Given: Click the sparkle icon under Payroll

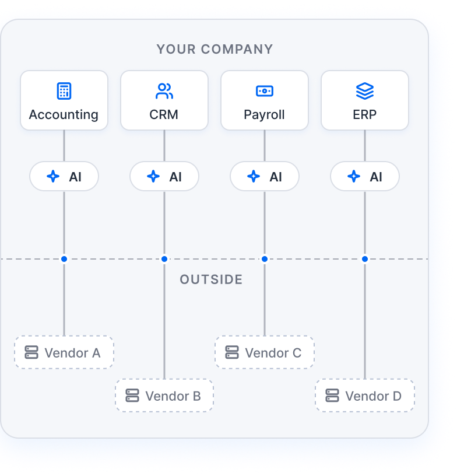Looking at the screenshot, I should pos(254,176).
